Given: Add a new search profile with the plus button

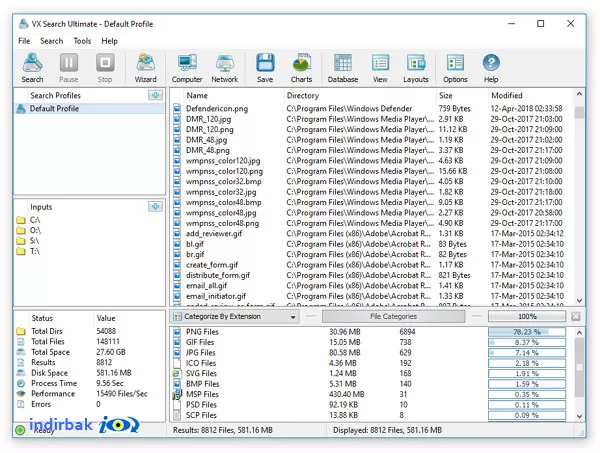Looking at the screenshot, I should click(155, 95).
